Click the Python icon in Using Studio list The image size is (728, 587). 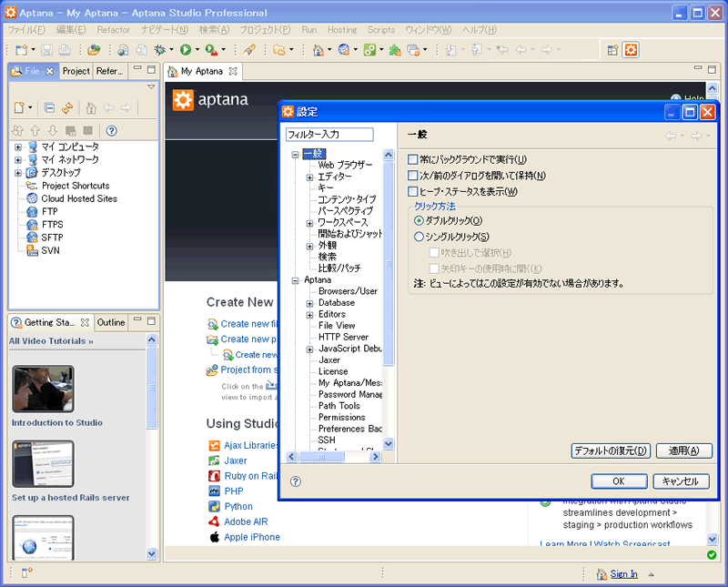point(214,506)
